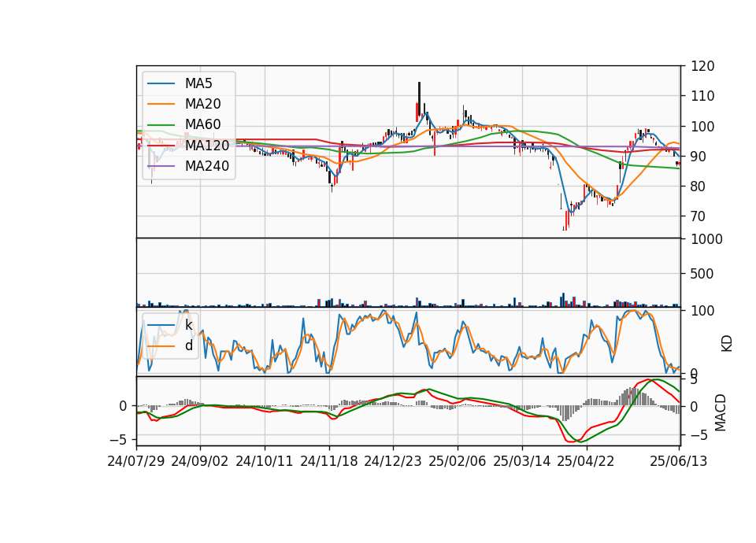Click the MACD axis title
Image resolution: width=756 pixels, height=543 pixels.
pos(720,413)
